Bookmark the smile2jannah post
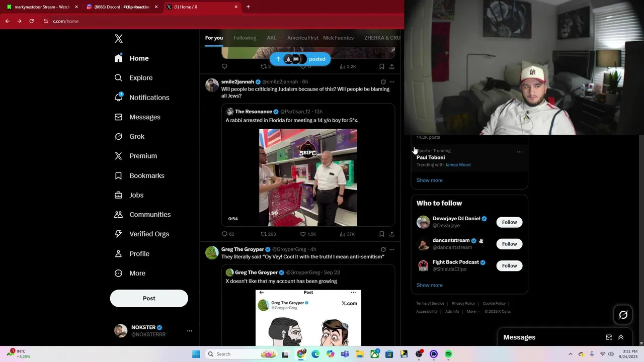The height and width of the screenshot is (362, 644). [382, 234]
